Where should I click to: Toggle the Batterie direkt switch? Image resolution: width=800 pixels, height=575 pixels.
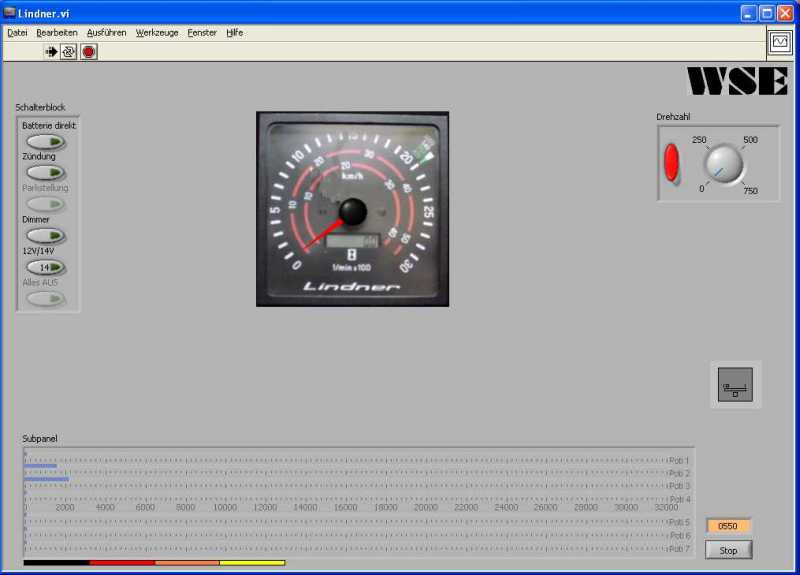tap(46, 141)
